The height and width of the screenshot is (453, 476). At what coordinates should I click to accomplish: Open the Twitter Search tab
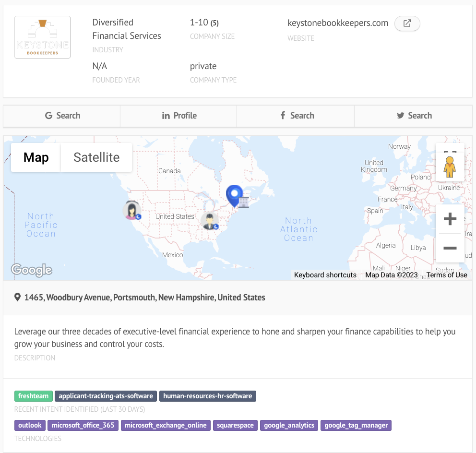[x=413, y=116]
